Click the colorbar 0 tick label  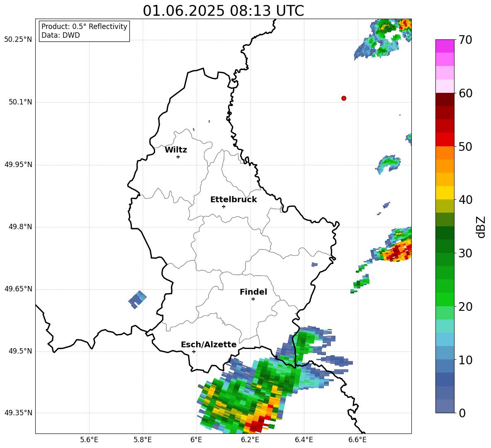[x=462, y=413]
